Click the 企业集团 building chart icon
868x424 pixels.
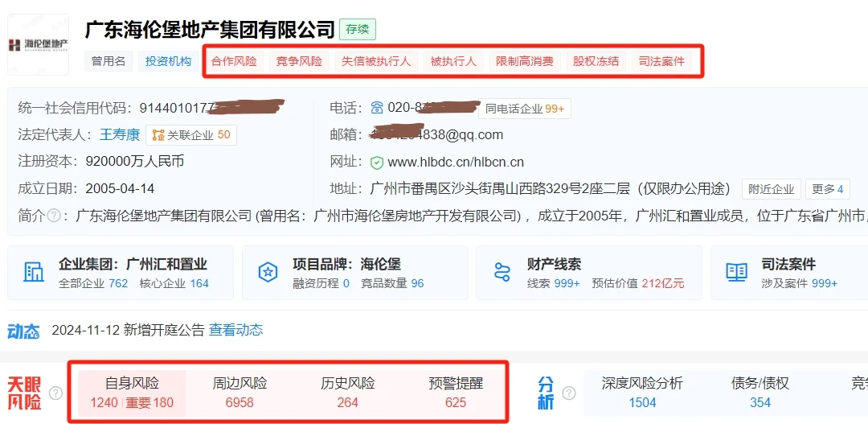click(x=34, y=272)
